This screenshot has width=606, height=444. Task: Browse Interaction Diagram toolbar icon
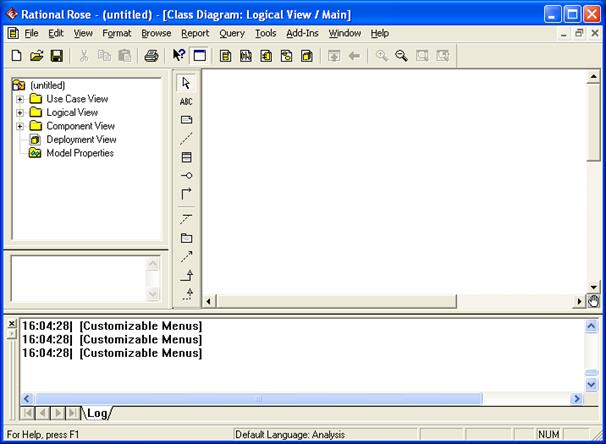tap(245, 56)
